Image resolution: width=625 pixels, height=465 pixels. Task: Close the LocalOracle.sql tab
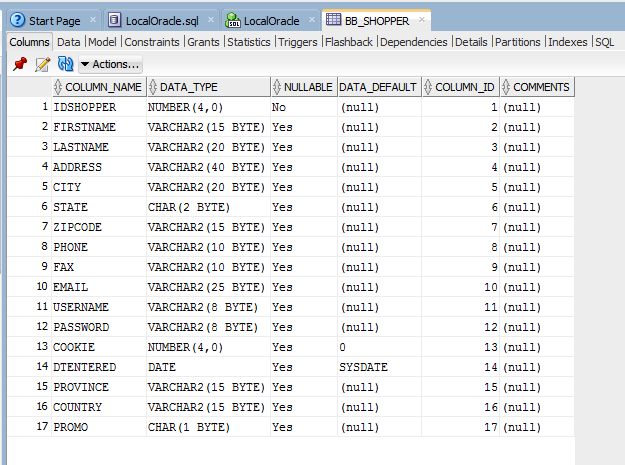(212, 20)
